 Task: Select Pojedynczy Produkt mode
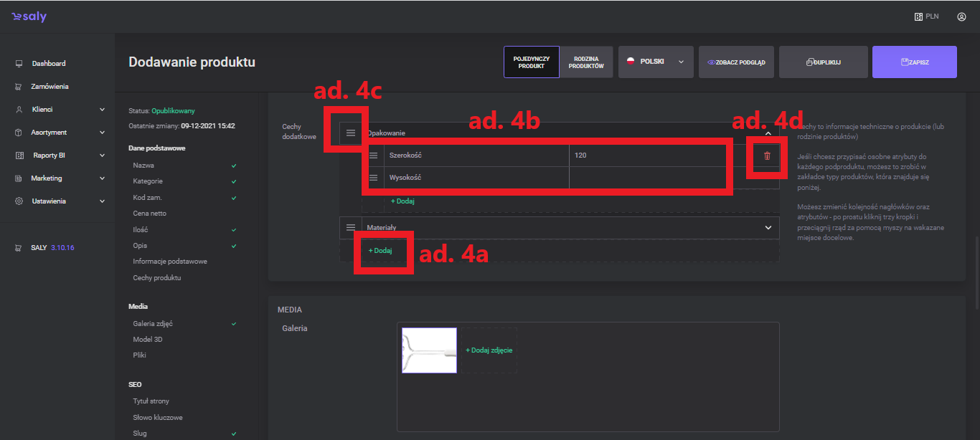tap(532, 62)
